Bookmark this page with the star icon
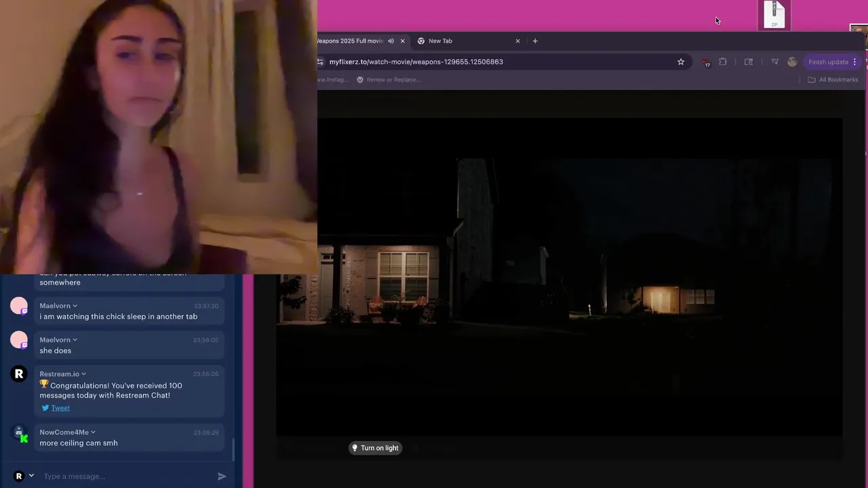Viewport: 868px width, 488px height. (x=681, y=62)
